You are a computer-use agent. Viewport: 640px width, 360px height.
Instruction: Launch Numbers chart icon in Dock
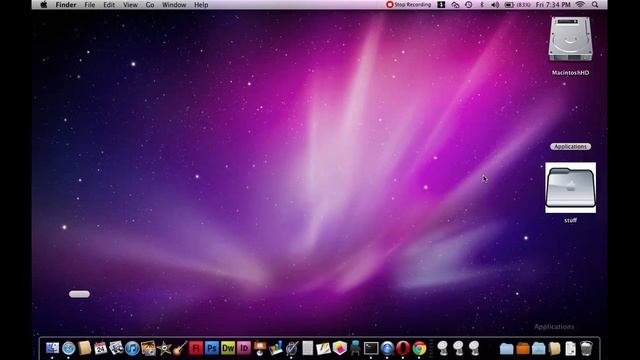pos(276,348)
